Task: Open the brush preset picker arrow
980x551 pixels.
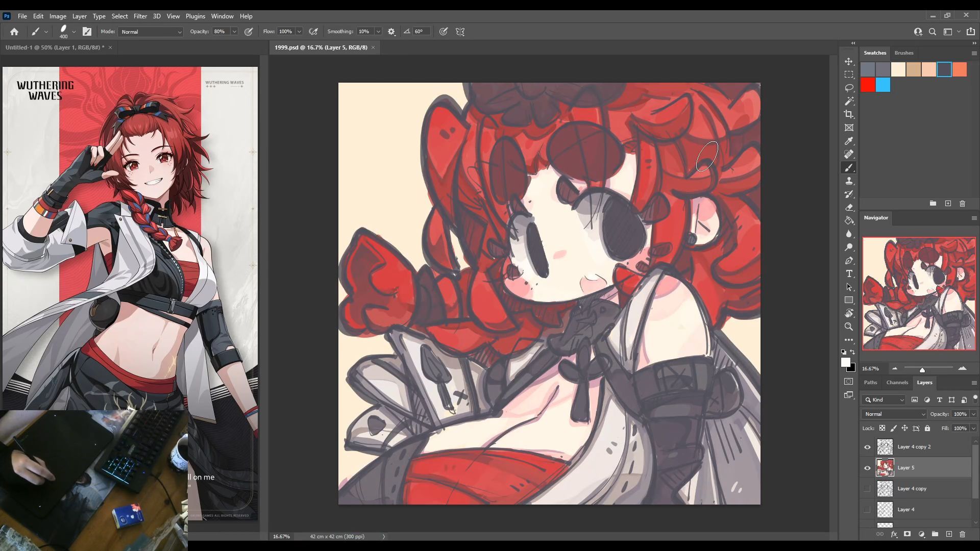Action: (x=74, y=32)
